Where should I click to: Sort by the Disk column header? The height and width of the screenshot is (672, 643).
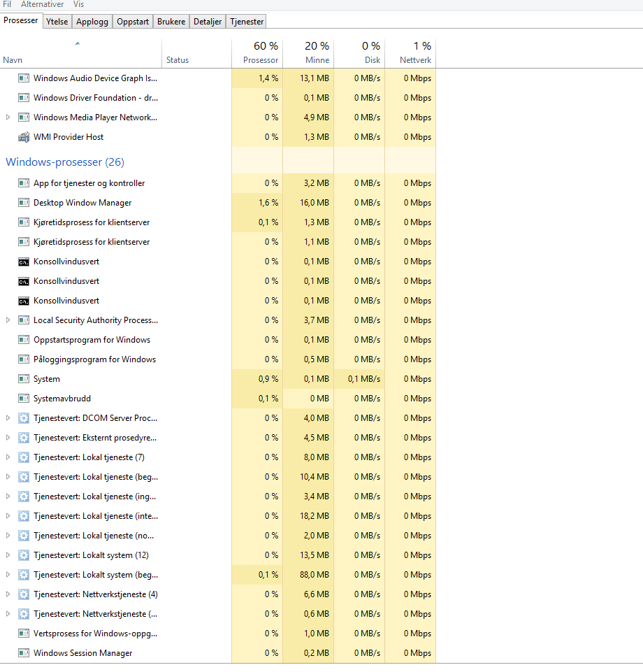[x=359, y=54]
